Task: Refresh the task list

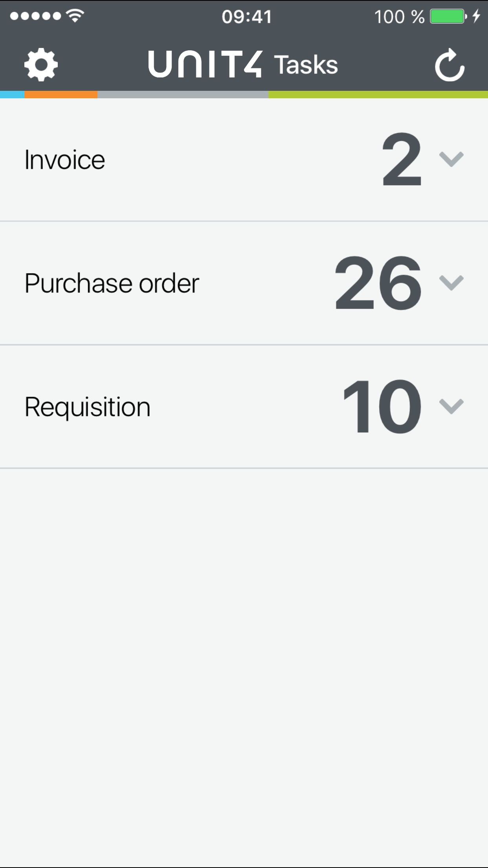Action: (450, 65)
